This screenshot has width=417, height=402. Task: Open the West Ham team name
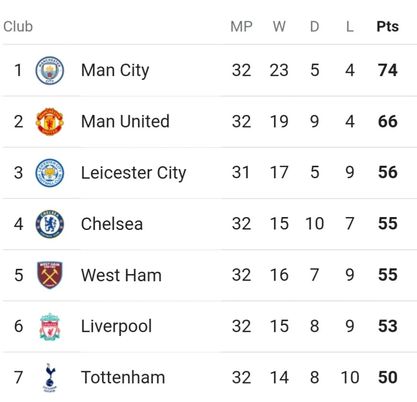click(x=121, y=275)
